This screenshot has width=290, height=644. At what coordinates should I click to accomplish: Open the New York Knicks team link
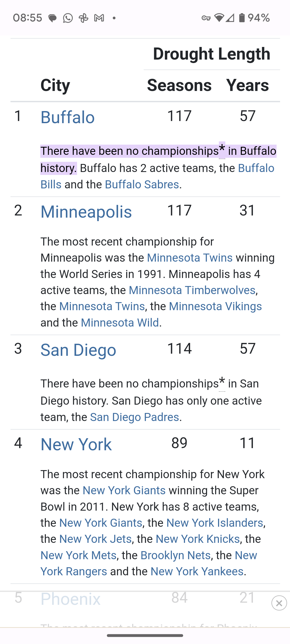(198, 539)
